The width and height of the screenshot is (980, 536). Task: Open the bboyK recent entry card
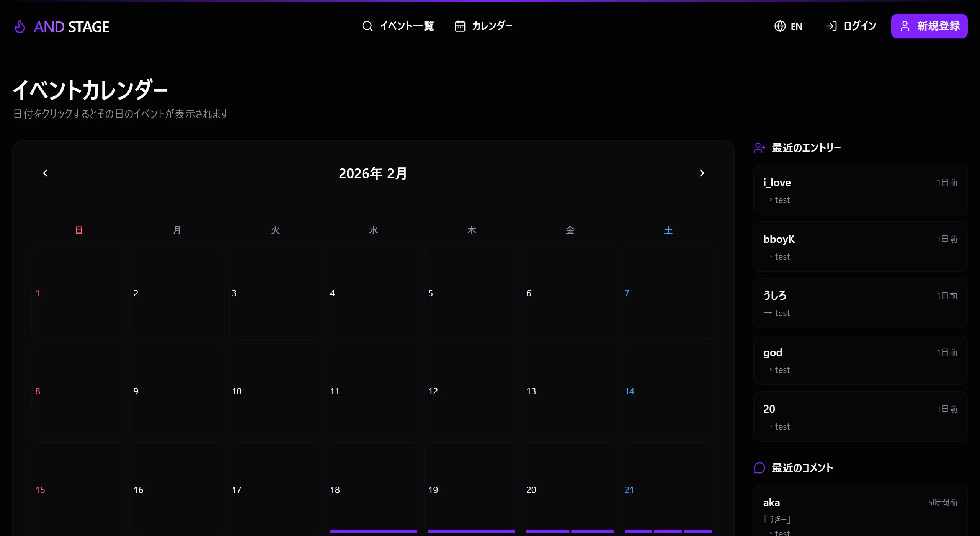coord(860,247)
